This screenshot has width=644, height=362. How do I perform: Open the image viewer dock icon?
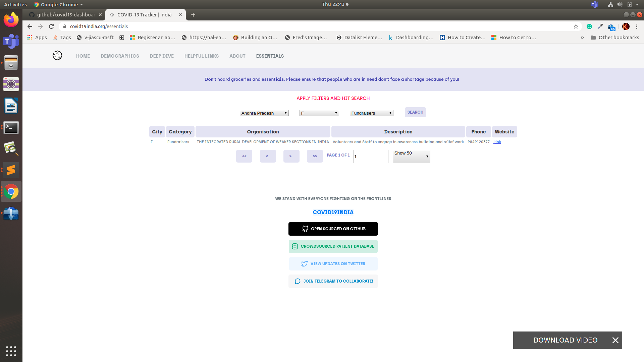(x=11, y=148)
